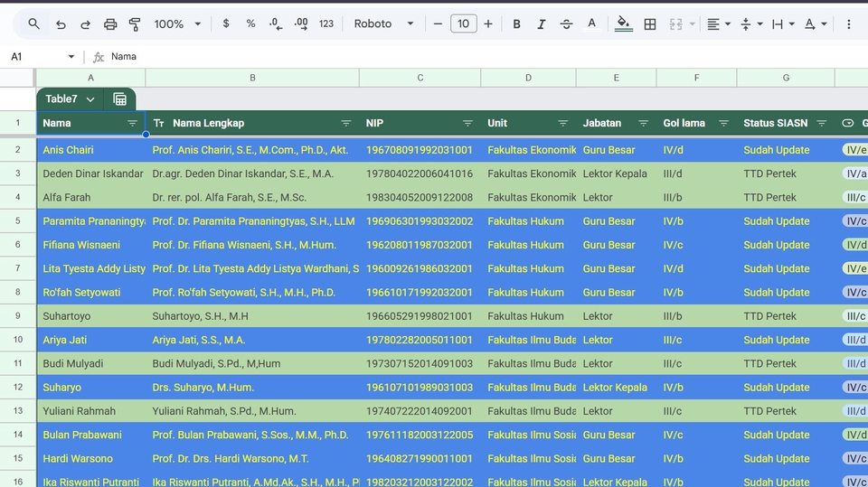This screenshot has width=868, height=487.
Task: Open the zoom 100% dropdown
Action: [x=177, y=23]
